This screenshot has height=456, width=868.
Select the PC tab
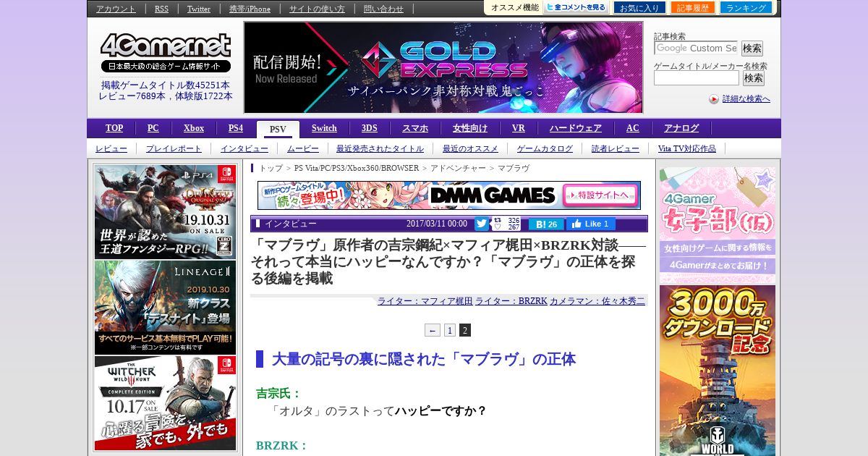pyautogui.click(x=153, y=128)
